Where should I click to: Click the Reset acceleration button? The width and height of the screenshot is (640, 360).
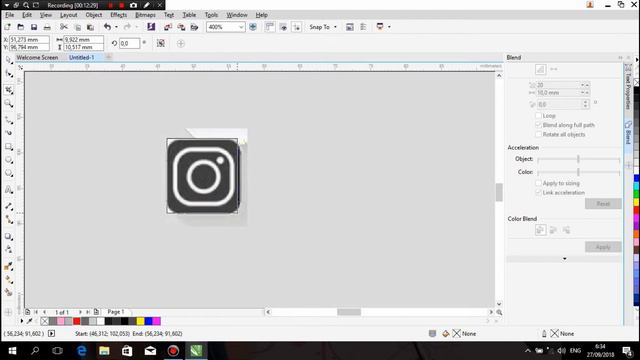pos(603,204)
